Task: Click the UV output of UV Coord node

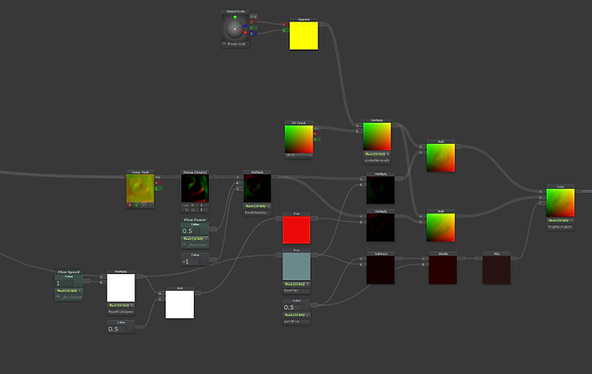Action: click(317, 128)
